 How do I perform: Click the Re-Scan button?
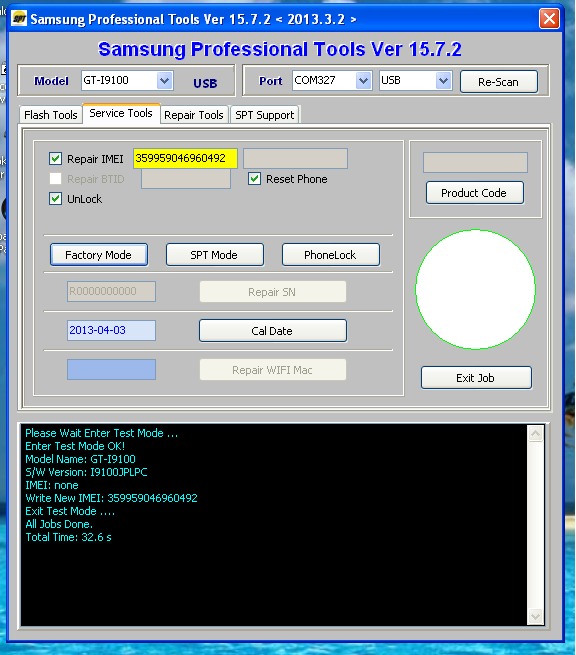coord(499,82)
